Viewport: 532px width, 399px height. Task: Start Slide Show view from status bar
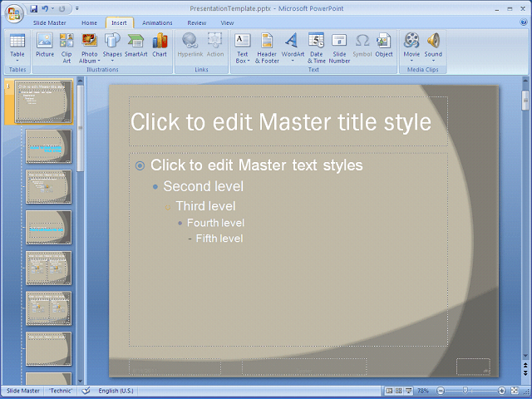[408, 391]
